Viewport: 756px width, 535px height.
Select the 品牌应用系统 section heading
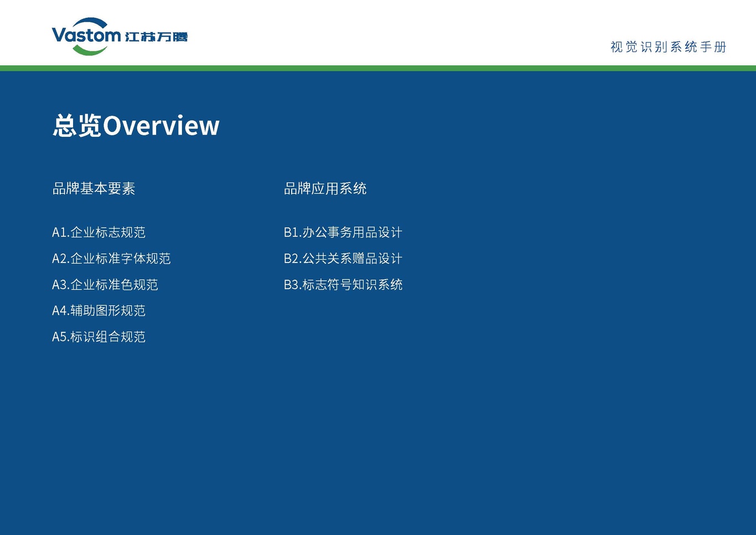click(325, 189)
